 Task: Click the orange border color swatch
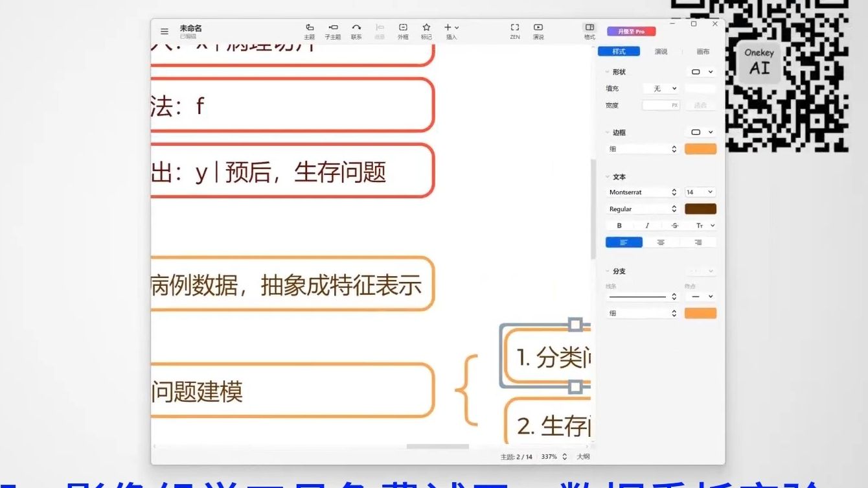pos(702,148)
